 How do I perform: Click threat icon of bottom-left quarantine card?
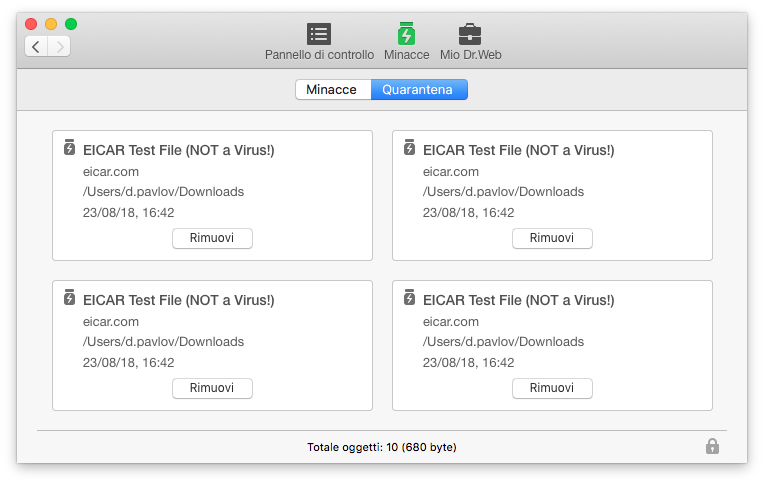pos(69,297)
